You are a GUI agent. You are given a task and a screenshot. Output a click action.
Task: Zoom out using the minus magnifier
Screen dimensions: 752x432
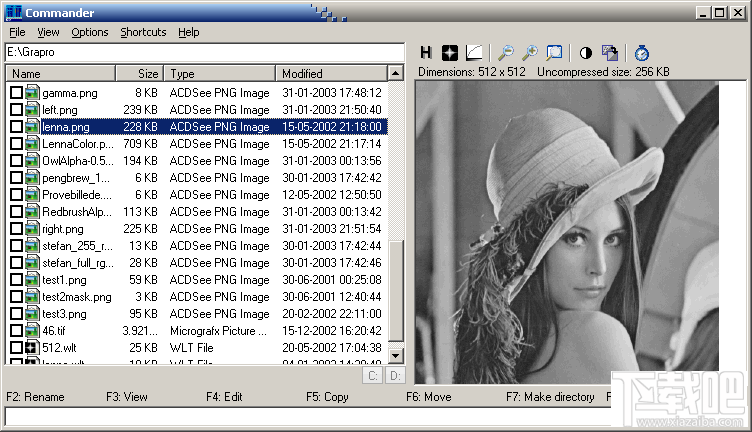click(x=506, y=52)
